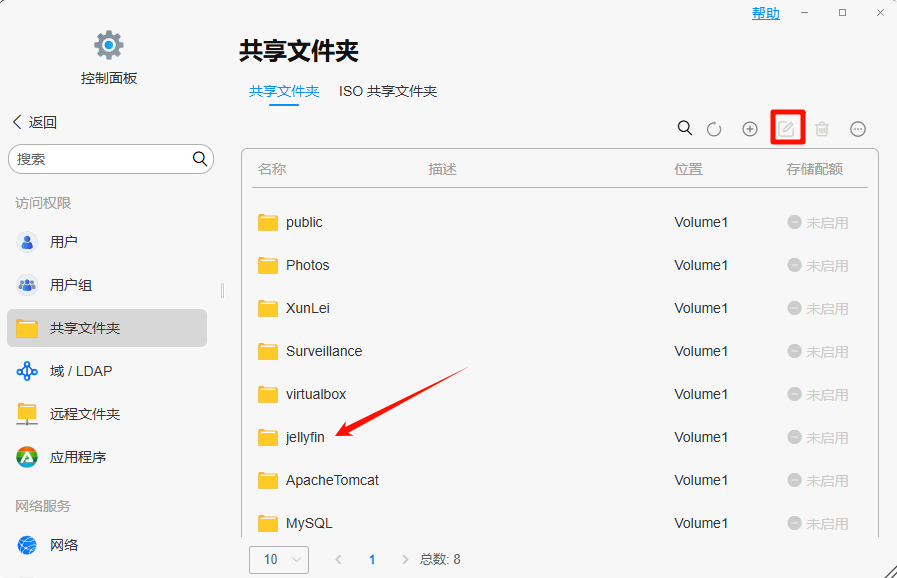Refresh the shared folder list
The width and height of the screenshot is (897, 578).
tap(714, 129)
